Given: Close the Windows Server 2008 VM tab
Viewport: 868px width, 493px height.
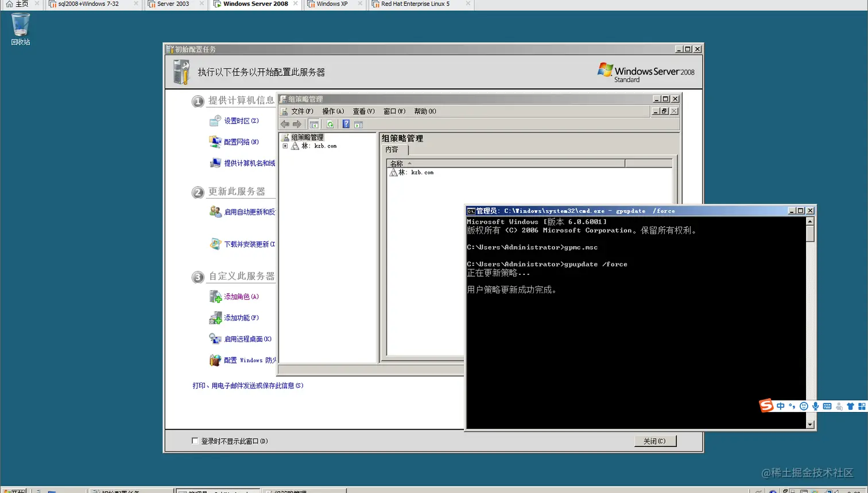Looking at the screenshot, I should [x=296, y=3].
